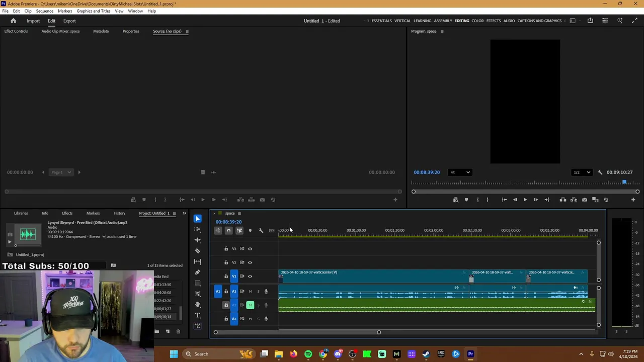644x362 pixels.
Task: Switch to CAPTIONS AND GRAPHICS workspace
Action: tap(539, 21)
